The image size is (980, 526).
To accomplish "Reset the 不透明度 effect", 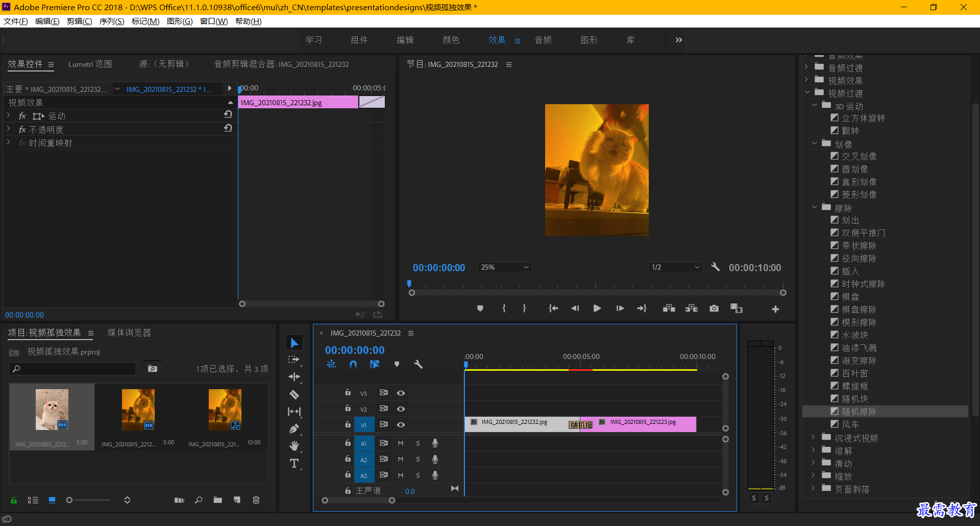I will (x=228, y=128).
